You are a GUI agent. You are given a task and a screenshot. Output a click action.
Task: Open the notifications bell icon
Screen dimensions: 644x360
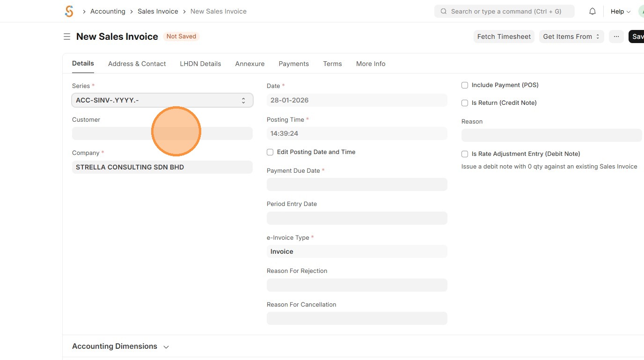click(593, 11)
